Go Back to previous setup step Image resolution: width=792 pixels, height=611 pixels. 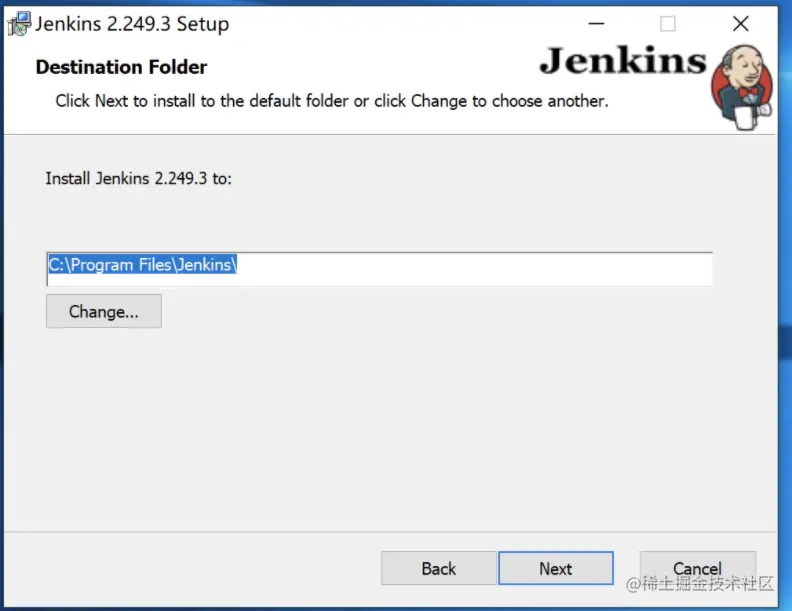coord(438,568)
